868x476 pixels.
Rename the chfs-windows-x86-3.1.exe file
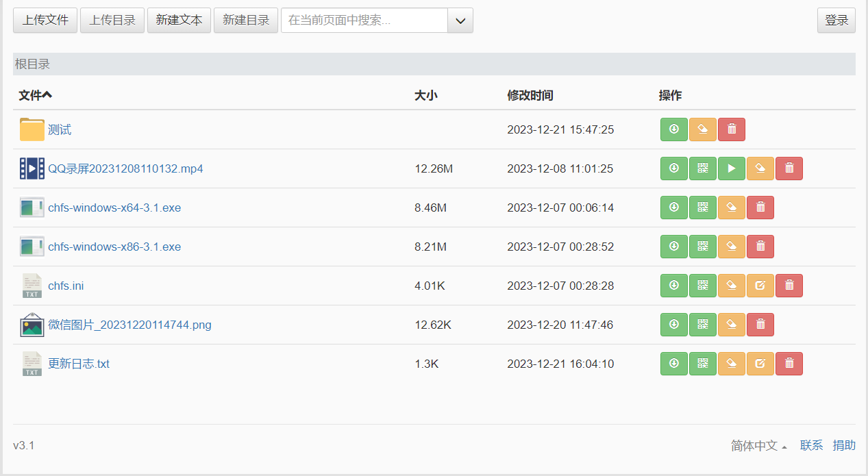(x=731, y=247)
